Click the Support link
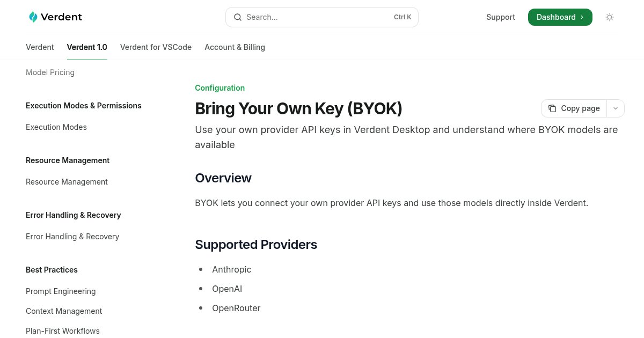The image size is (644, 338). pos(500,17)
